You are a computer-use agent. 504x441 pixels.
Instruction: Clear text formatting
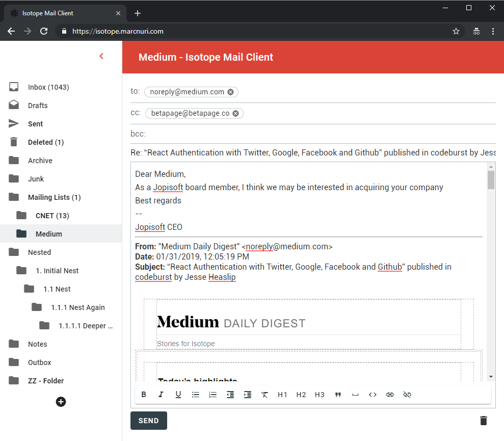click(x=264, y=395)
